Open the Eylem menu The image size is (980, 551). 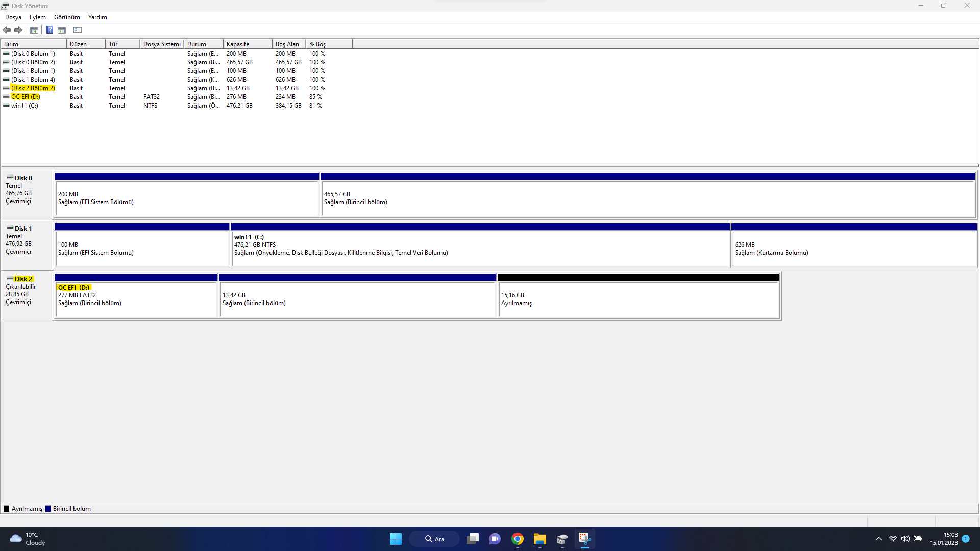click(37, 17)
